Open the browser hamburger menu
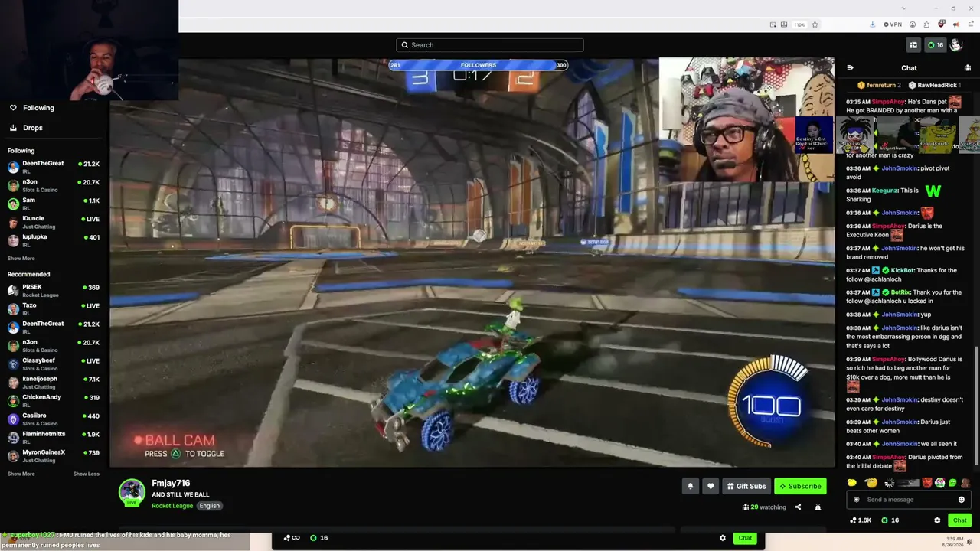The width and height of the screenshot is (980, 551). click(969, 24)
